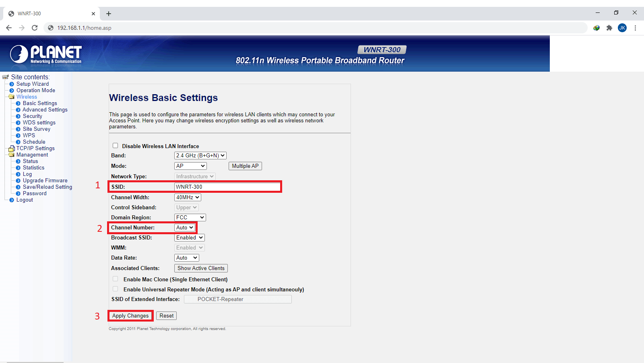Click the PLANET logo

pyautogui.click(x=45, y=54)
